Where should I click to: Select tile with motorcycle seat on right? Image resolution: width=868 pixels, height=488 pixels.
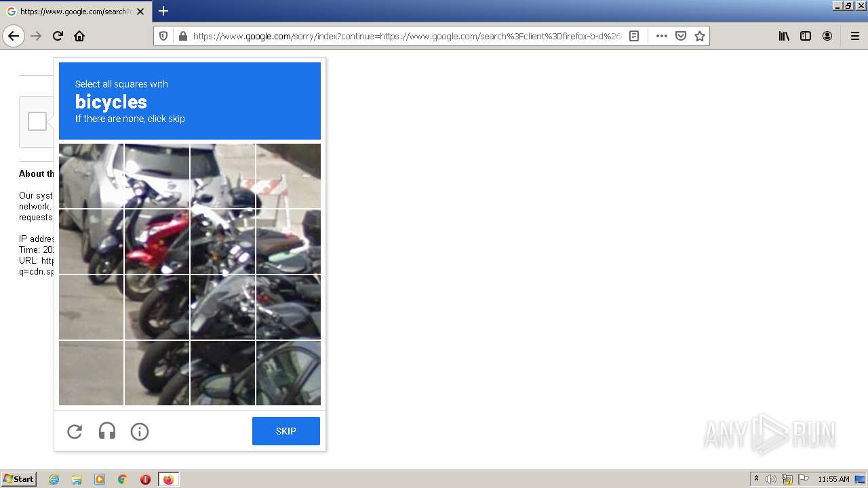[x=288, y=241]
